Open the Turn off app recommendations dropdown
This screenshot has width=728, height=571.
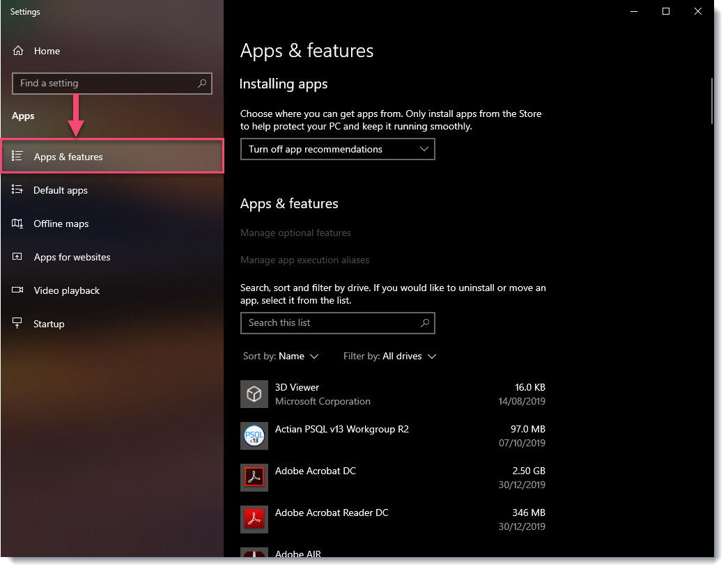(338, 150)
